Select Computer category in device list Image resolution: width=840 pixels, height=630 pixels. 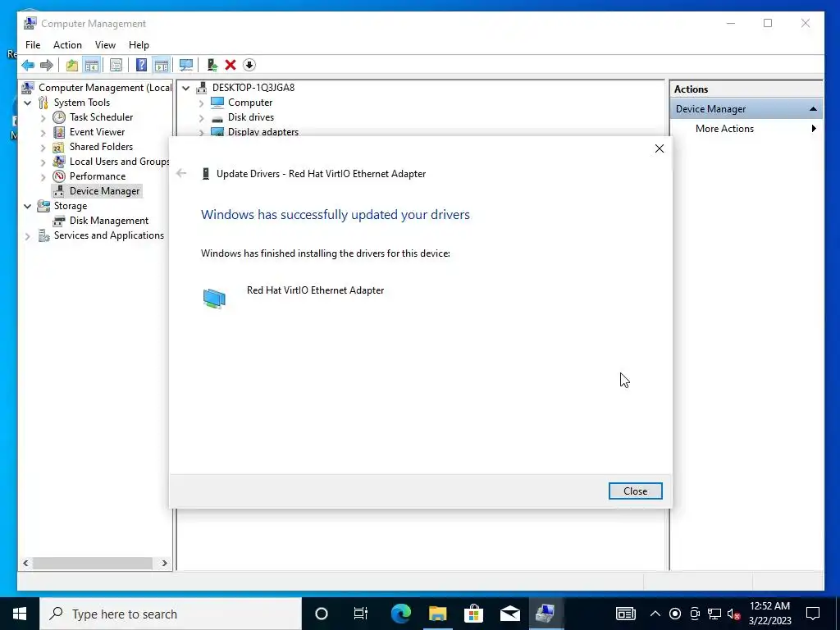pos(250,103)
